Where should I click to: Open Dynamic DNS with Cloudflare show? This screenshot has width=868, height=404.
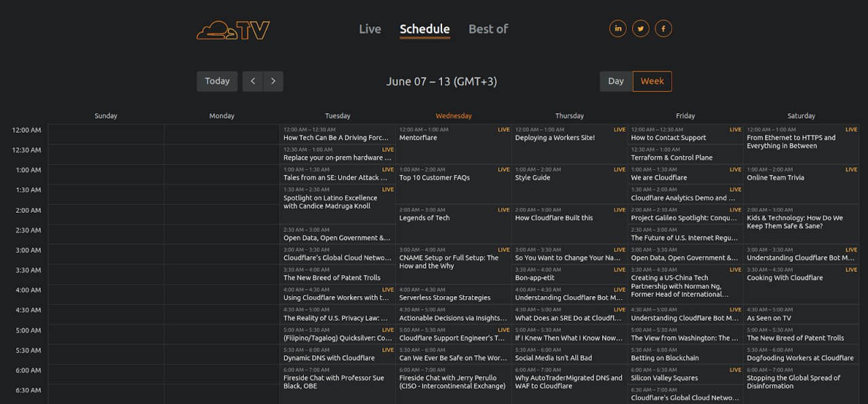click(x=337, y=354)
